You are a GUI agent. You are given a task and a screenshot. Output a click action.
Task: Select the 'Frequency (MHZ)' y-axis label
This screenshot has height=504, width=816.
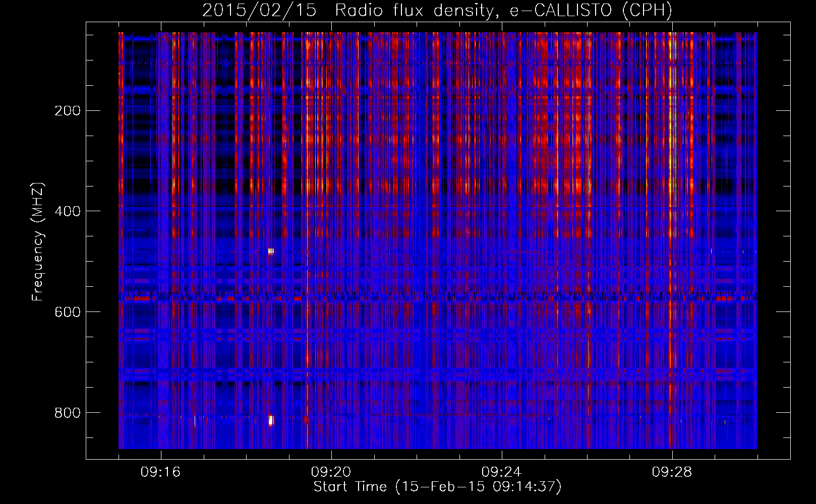(x=38, y=242)
